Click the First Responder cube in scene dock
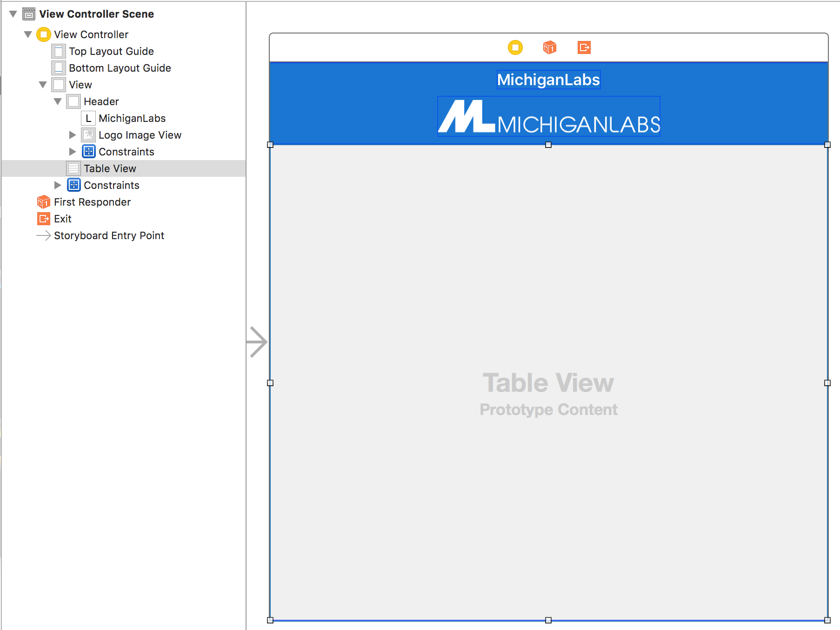This screenshot has width=840, height=630. [x=550, y=47]
